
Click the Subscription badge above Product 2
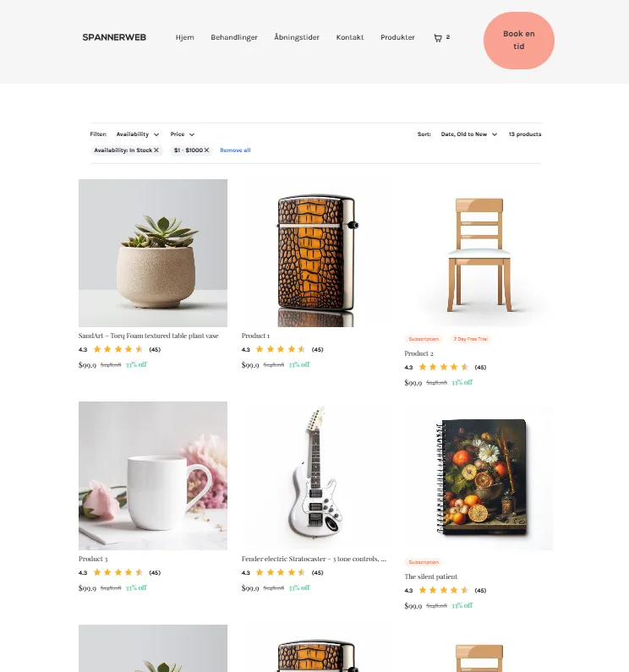pyautogui.click(x=424, y=339)
